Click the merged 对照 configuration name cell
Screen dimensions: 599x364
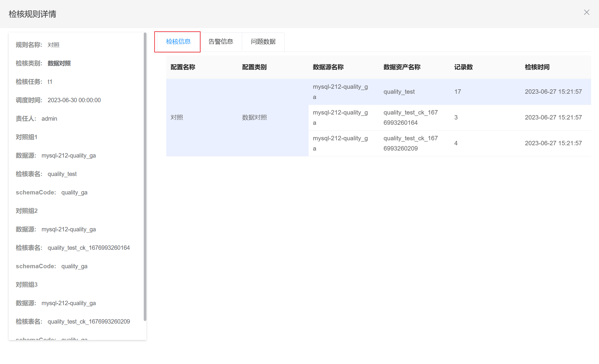pyautogui.click(x=177, y=117)
